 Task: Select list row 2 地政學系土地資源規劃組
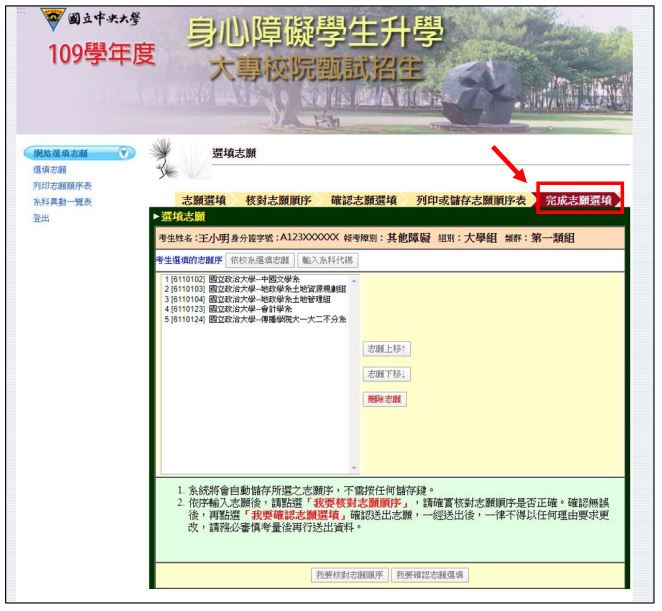point(256,290)
